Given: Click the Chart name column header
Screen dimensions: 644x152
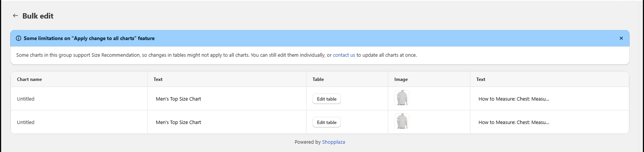Looking at the screenshot, I should click(30, 79).
